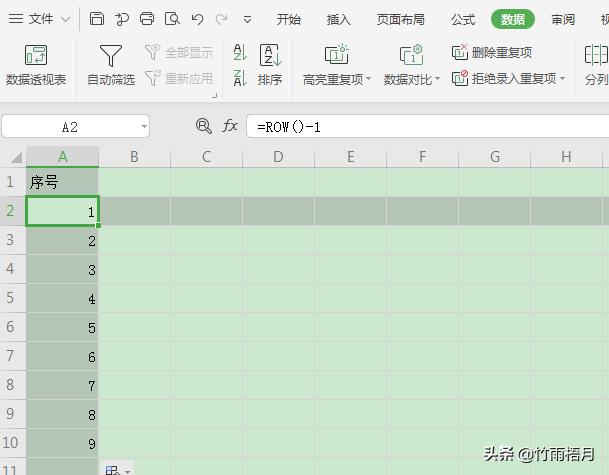
Task: Click the print icon
Action: 147,19
